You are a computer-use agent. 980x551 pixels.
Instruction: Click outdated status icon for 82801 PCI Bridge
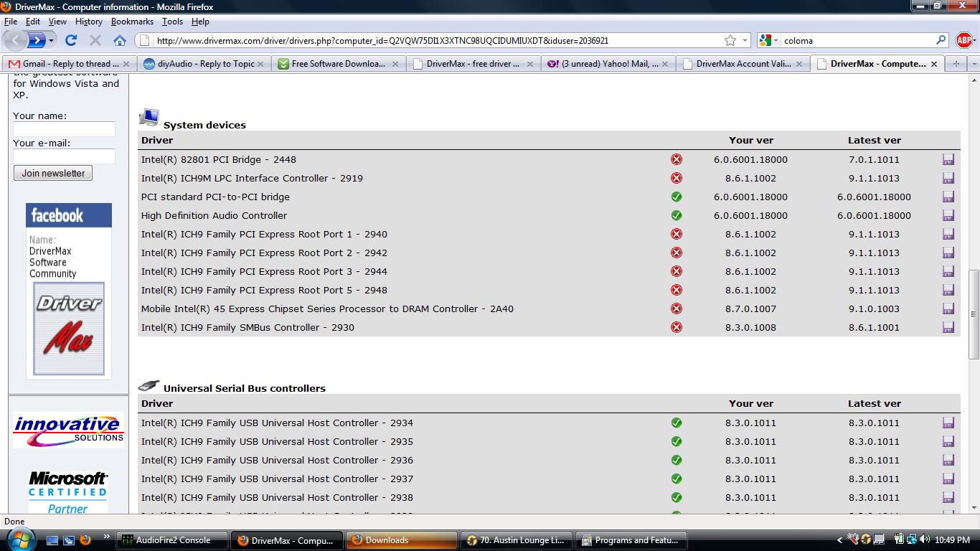(x=676, y=159)
